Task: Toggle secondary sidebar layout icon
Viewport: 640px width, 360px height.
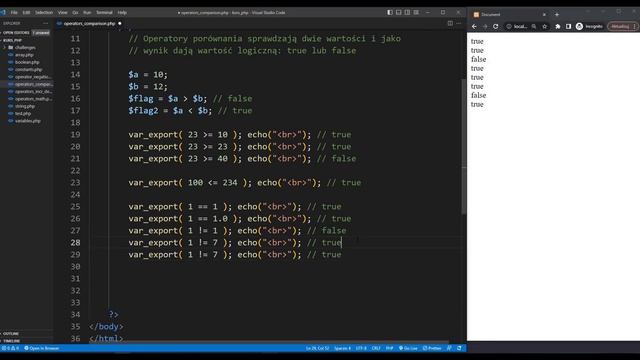Action: tap(407, 13)
